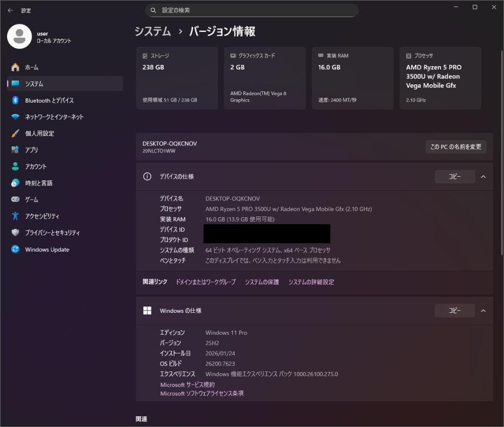Open the ホーム icon in sidebar
Viewport: 504px width, 427px height.
[16, 67]
